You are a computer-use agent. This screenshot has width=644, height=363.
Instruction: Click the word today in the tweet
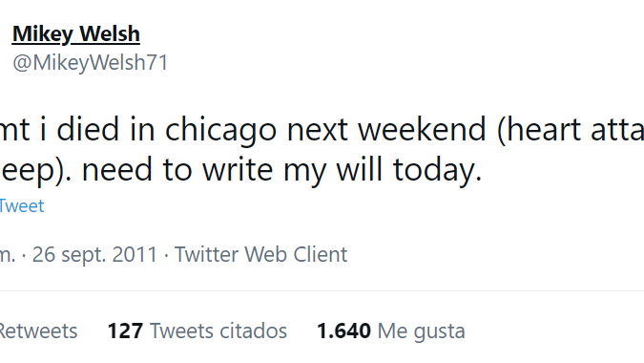click(437, 170)
